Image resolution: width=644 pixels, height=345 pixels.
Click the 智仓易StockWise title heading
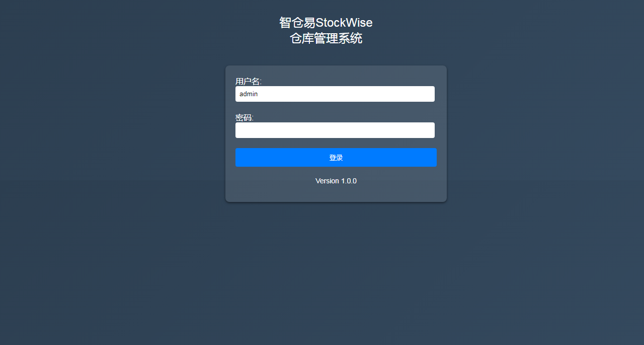click(x=326, y=23)
